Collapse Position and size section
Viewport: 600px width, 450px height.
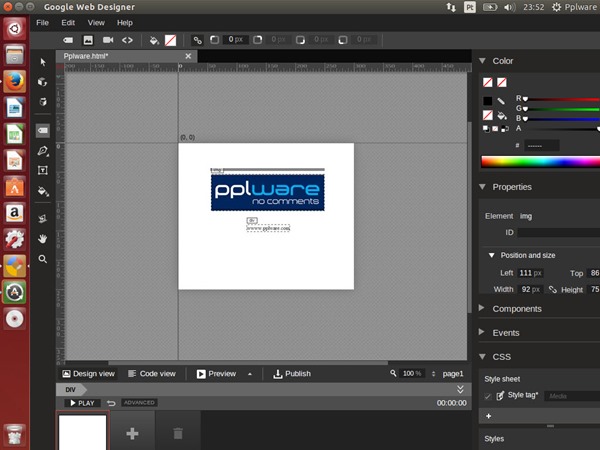pos(492,255)
